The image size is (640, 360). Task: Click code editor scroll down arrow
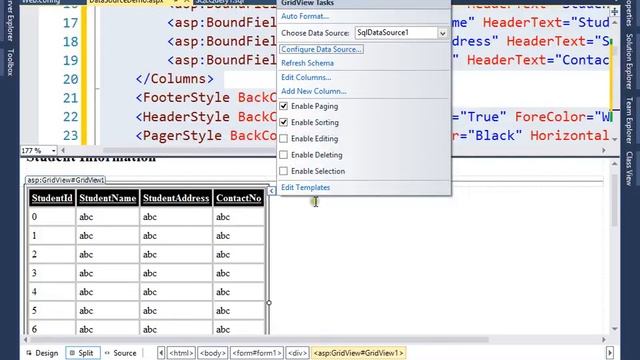[x=614, y=140]
